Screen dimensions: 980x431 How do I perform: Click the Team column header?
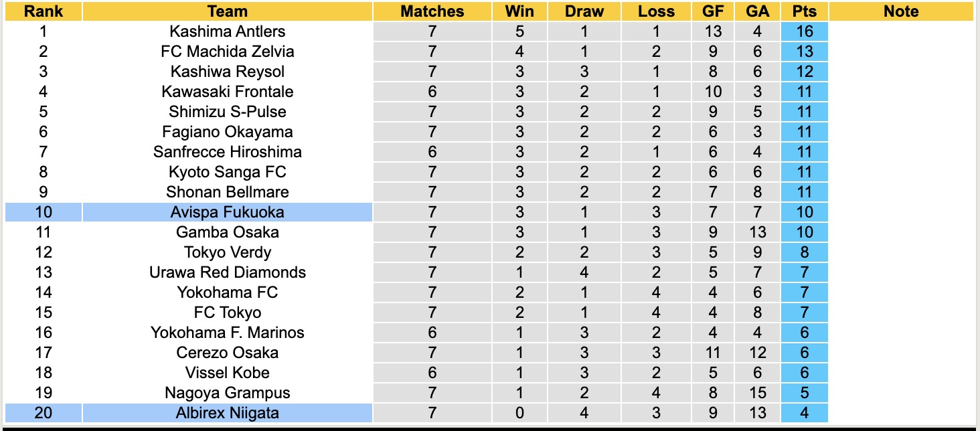tap(228, 11)
